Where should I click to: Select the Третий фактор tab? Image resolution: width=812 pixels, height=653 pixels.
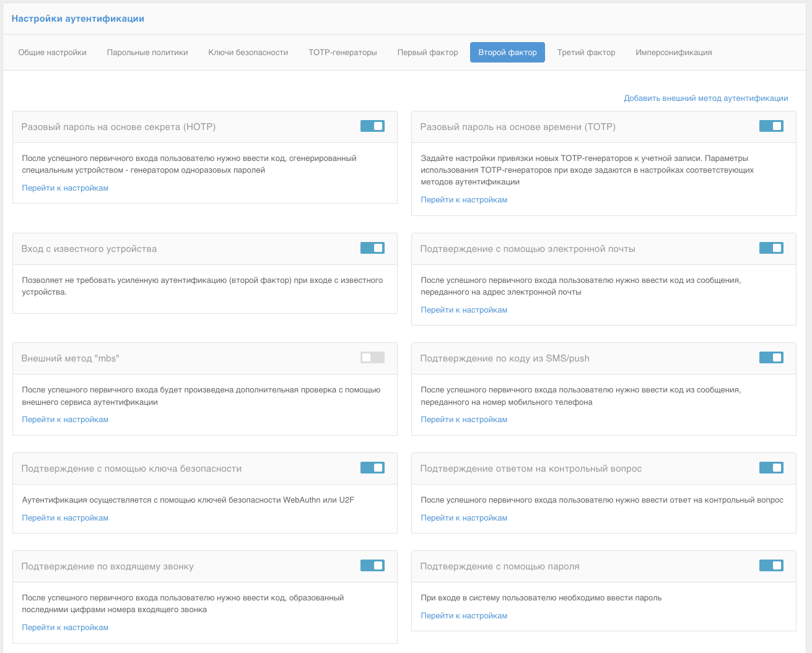click(x=586, y=53)
